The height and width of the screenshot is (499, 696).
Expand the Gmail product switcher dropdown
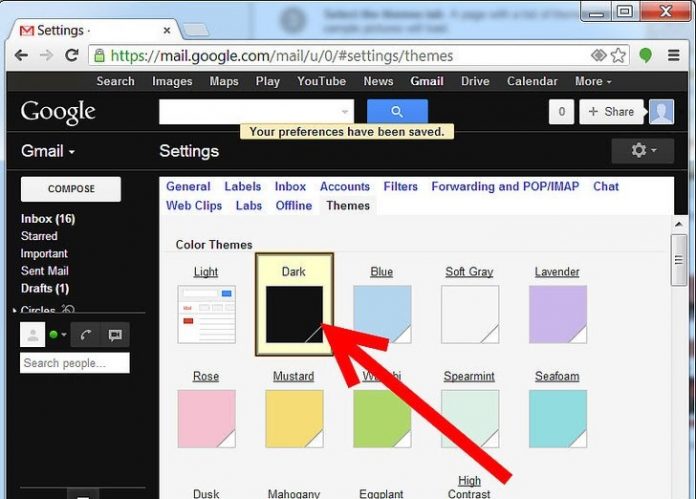48,152
